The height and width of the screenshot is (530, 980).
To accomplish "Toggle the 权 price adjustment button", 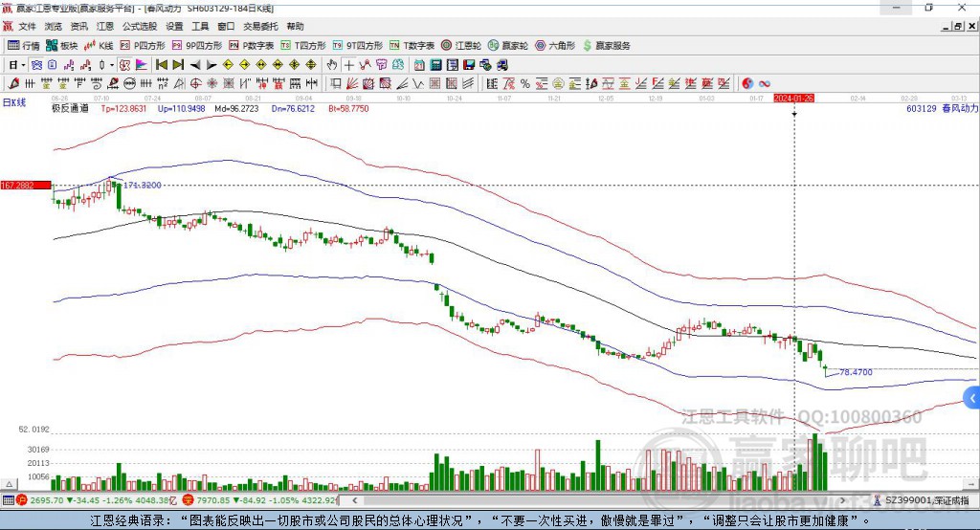I will [x=124, y=65].
